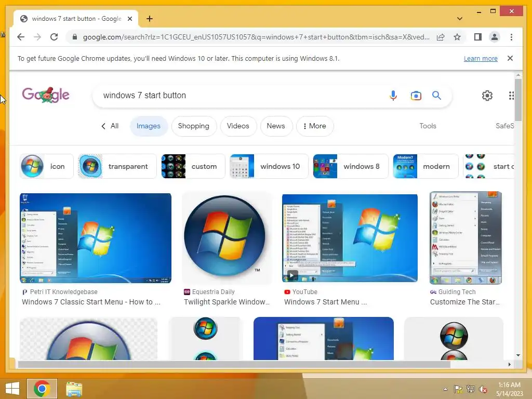Submit search with the magnifier icon
Image resolution: width=532 pixels, height=399 pixels.
[436, 96]
